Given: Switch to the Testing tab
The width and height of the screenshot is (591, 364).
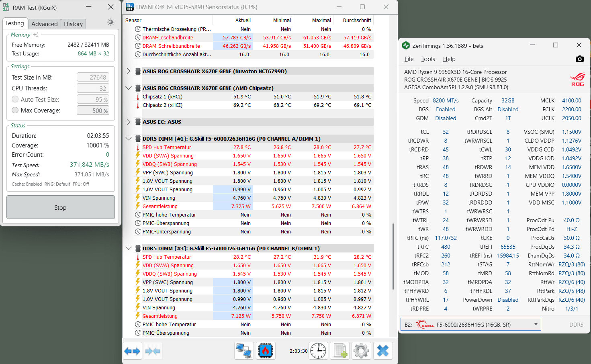Looking at the screenshot, I should coord(15,23).
